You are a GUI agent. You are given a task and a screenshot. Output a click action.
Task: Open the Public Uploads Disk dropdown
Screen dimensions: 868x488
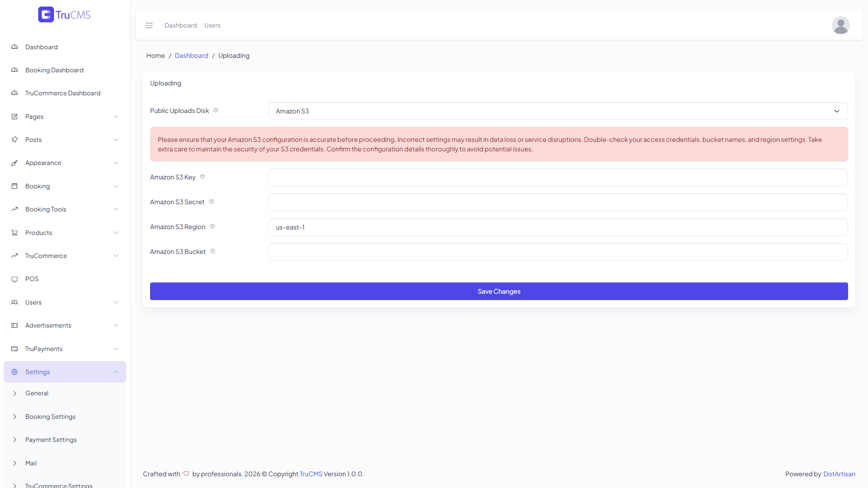(x=558, y=111)
